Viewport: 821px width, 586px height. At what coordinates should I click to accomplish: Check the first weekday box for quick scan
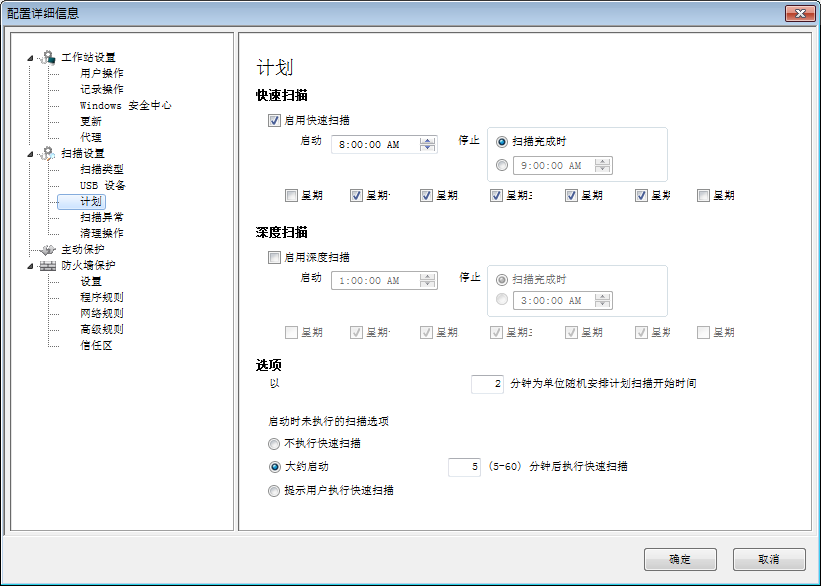click(x=291, y=196)
